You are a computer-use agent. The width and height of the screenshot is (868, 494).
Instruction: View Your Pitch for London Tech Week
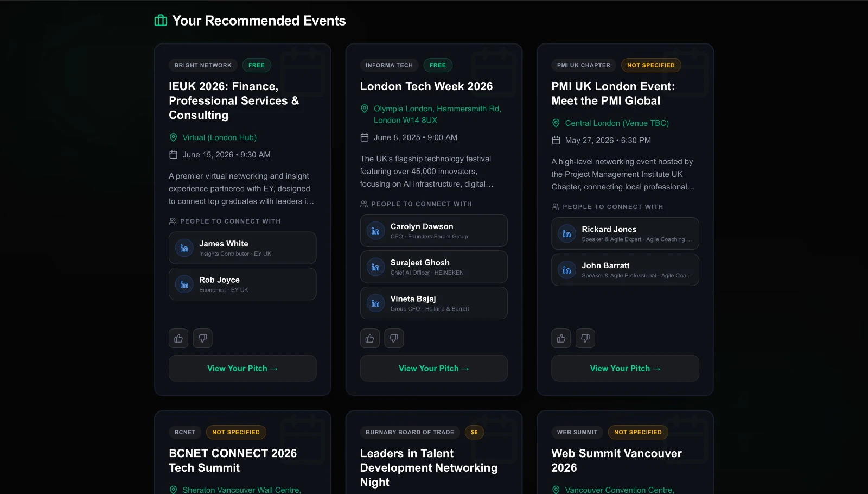coord(434,368)
